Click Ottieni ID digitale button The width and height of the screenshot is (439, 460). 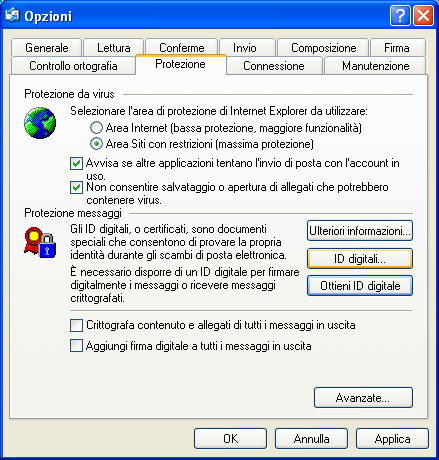tap(360, 286)
